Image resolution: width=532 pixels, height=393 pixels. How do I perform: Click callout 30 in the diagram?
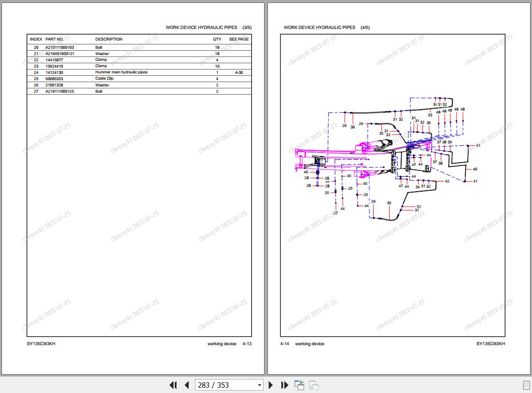(352, 127)
